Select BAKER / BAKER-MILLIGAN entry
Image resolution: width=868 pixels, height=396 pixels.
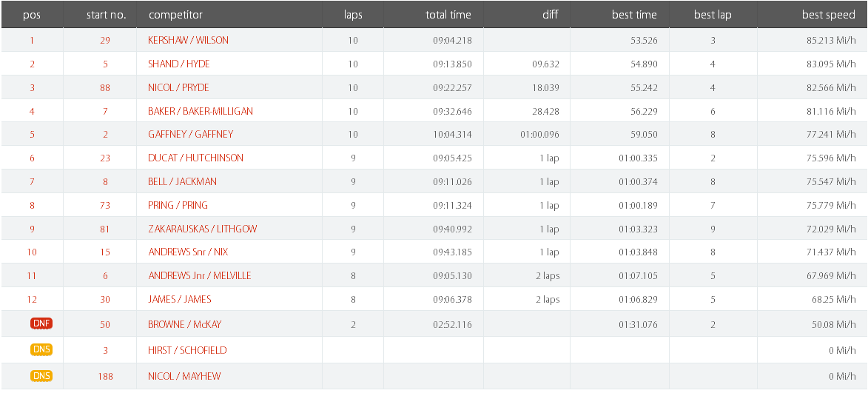point(201,111)
